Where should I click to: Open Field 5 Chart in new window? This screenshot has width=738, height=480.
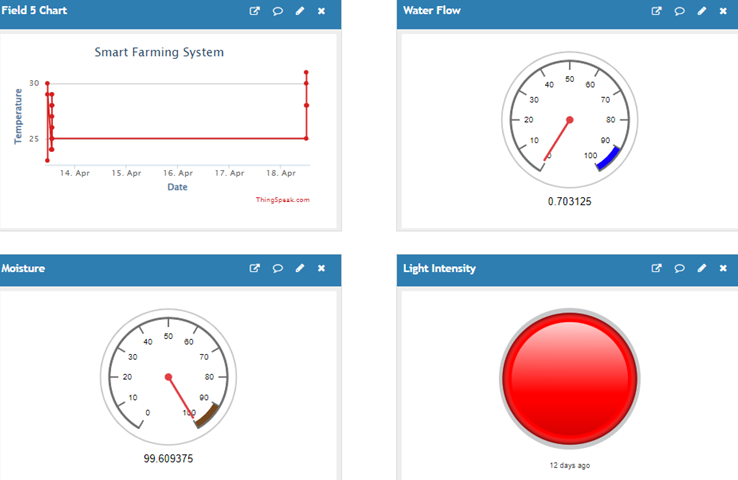(255, 11)
